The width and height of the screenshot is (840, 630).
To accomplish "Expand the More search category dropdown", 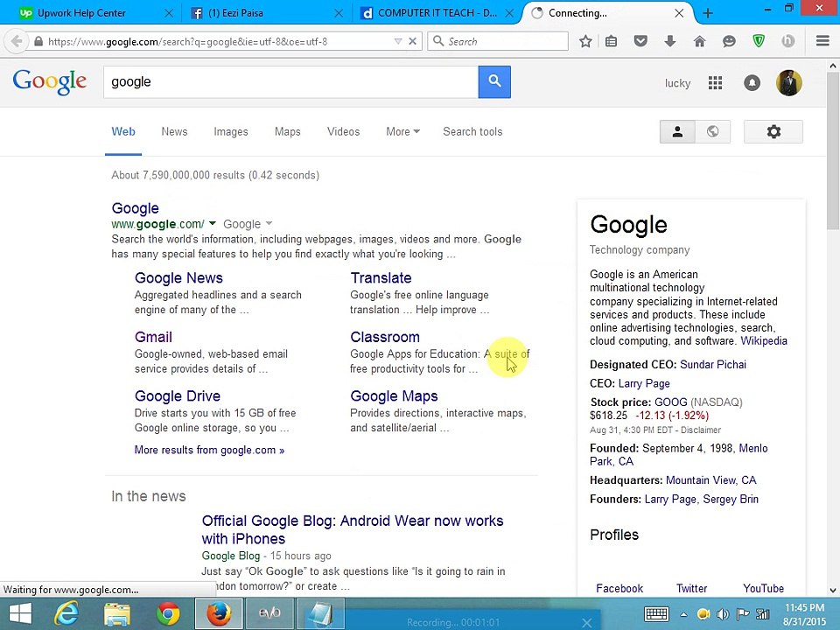I will (402, 132).
